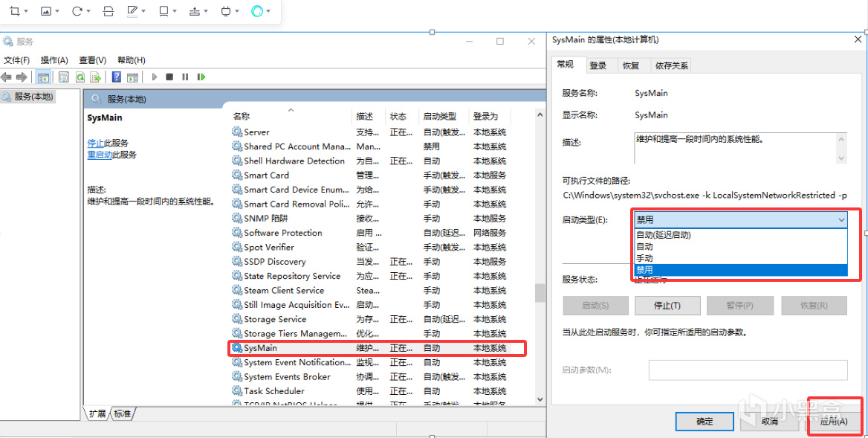Open the picture tool in top toolbar
This screenshot has width=868, height=438.
click(x=46, y=10)
